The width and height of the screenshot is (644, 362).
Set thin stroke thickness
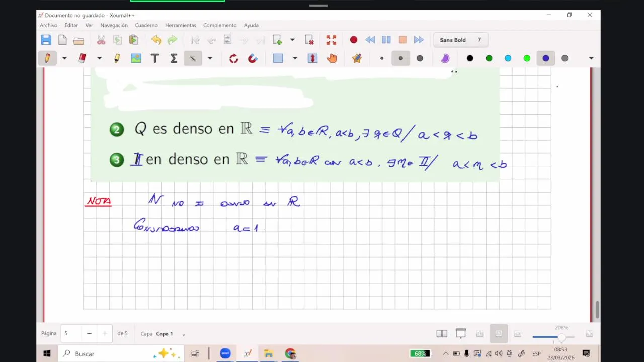click(382, 58)
